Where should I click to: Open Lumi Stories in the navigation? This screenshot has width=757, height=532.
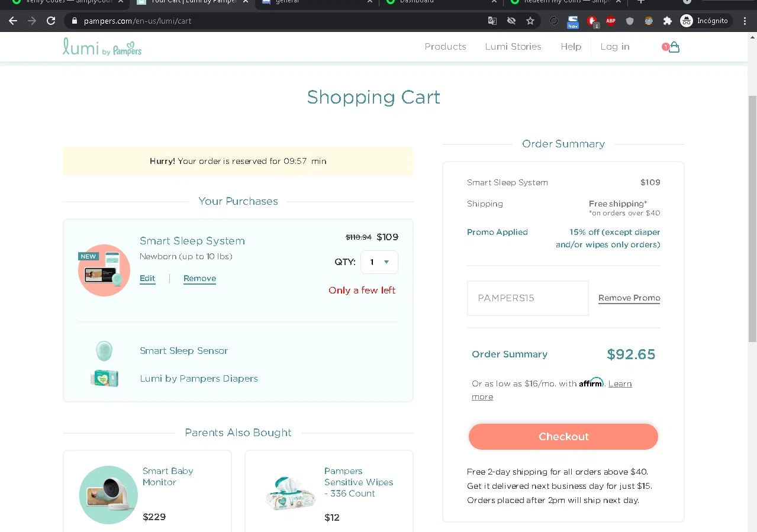click(513, 47)
